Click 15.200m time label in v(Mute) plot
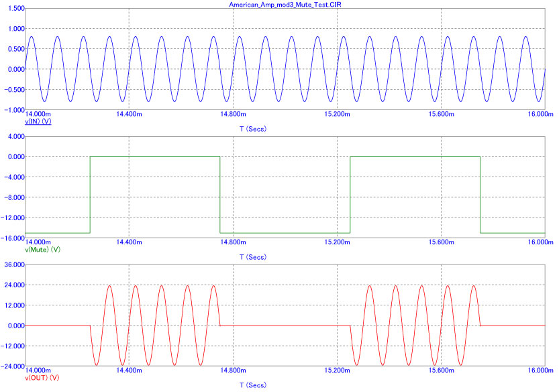 click(x=338, y=242)
